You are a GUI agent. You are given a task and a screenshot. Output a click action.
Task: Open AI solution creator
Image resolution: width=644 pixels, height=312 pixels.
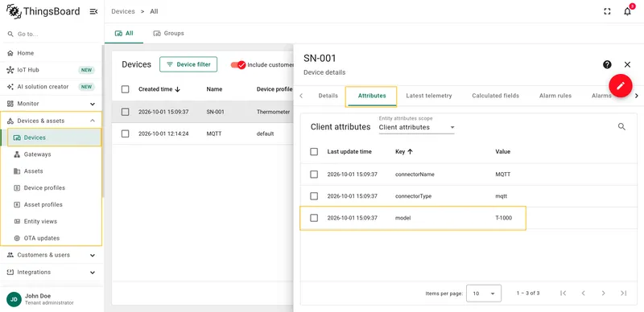51,87
